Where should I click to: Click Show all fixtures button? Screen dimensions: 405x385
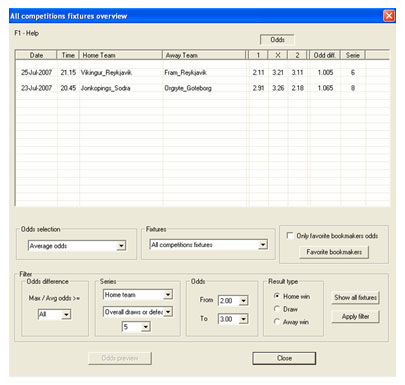(x=355, y=297)
